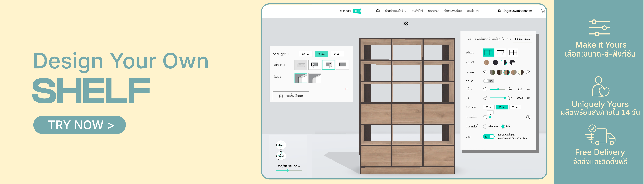Open the คำถามพบบ่อย menu item
Image resolution: width=644 pixels, height=184 pixels.
(453, 11)
